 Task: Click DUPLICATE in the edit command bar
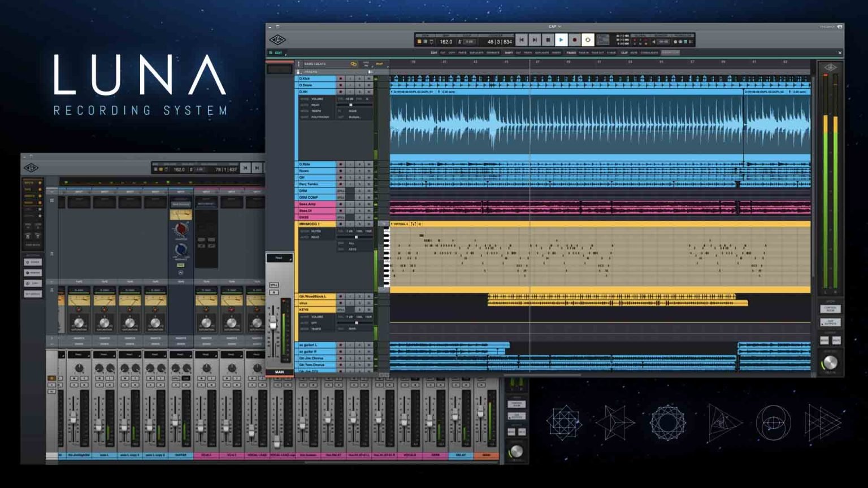[x=476, y=51]
